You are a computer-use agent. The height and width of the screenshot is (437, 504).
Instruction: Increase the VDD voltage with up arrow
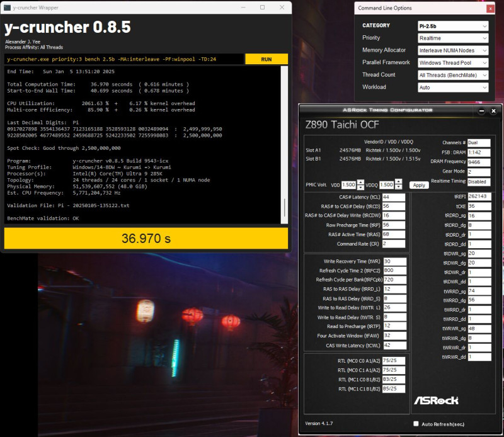pyautogui.click(x=360, y=182)
